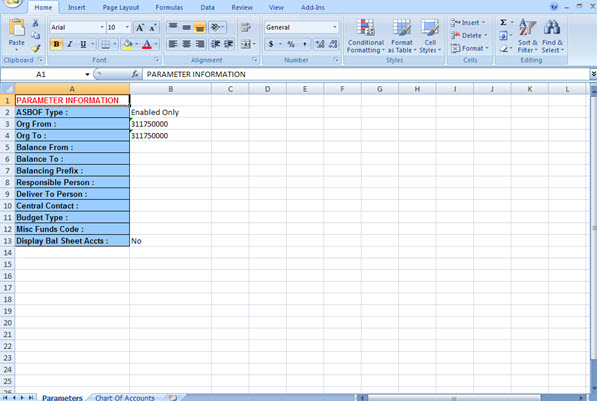Click the Cut scissors icon
597x401 pixels.
pyautogui.click(x=35, y=23)
